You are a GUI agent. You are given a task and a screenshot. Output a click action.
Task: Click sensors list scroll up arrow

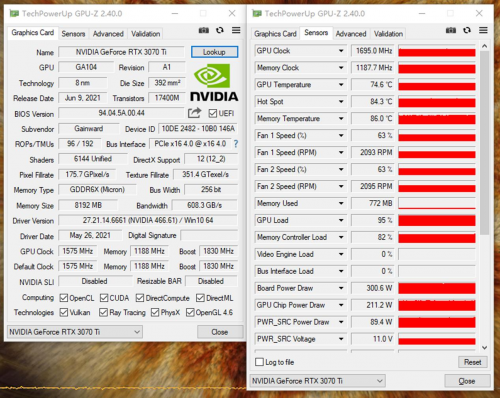pyautogui.click(x=485, y=46)
